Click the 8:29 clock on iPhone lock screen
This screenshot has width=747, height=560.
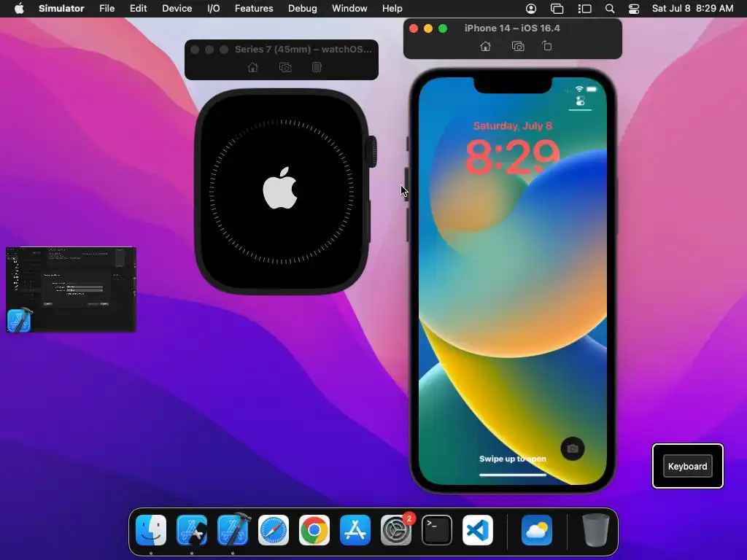[x=512, y=157]
